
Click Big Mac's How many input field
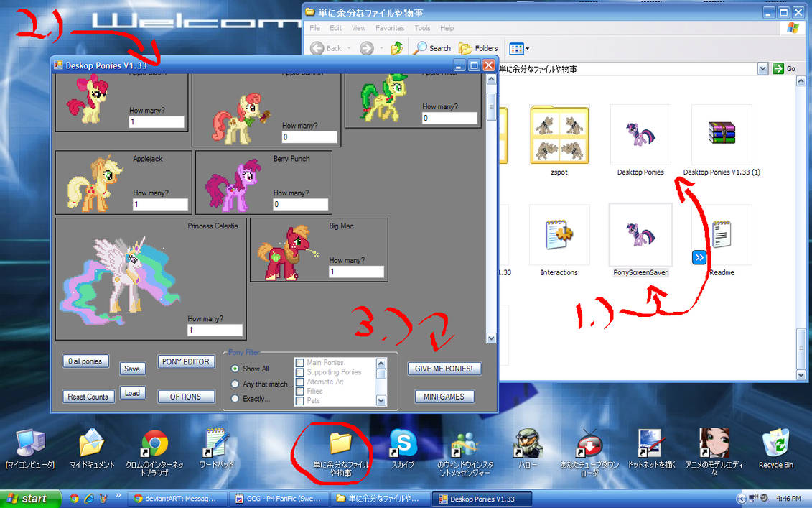[356, 272]
